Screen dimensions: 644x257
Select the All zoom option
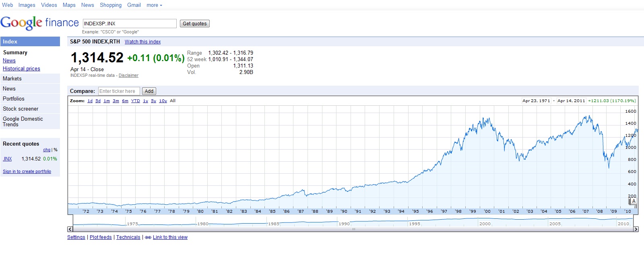pos(173,101)
